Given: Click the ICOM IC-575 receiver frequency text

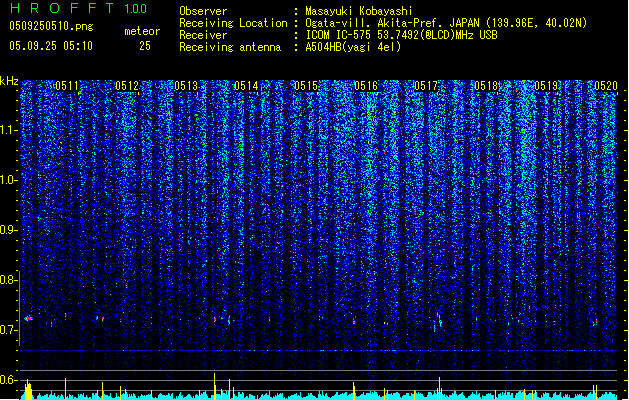Looking at the screenshot, I should click(x=402, y=35).
